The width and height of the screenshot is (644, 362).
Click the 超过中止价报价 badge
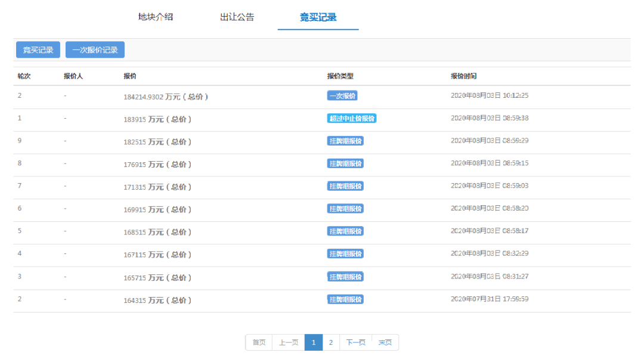[352, 118]
